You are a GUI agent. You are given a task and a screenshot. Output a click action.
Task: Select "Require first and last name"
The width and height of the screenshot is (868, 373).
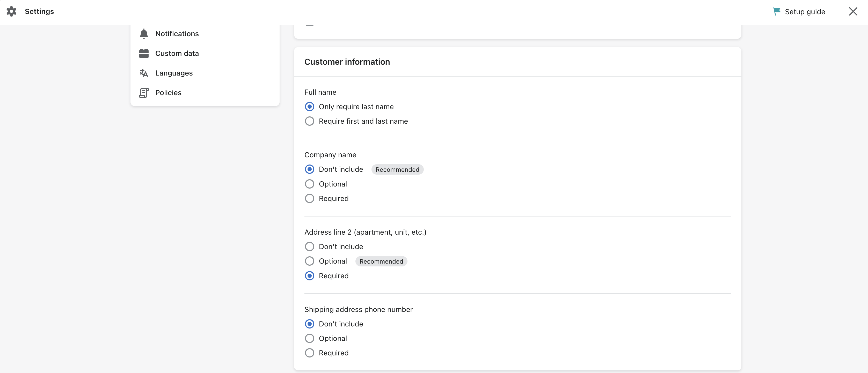pos(309,121)
